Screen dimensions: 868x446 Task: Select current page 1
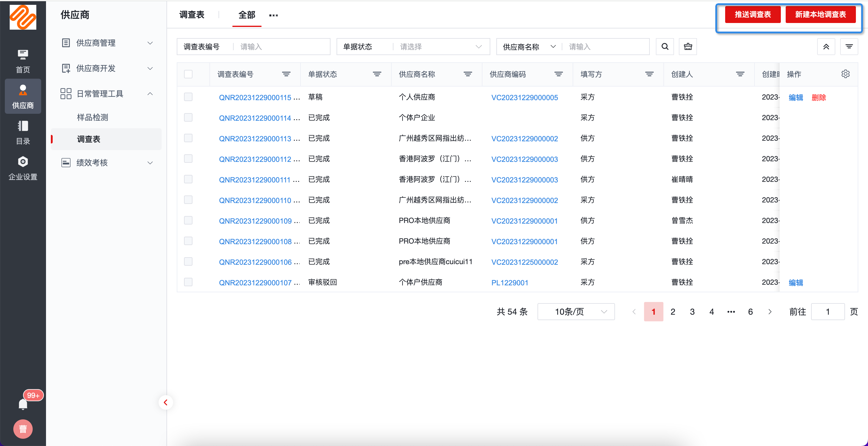pos(653,312)
